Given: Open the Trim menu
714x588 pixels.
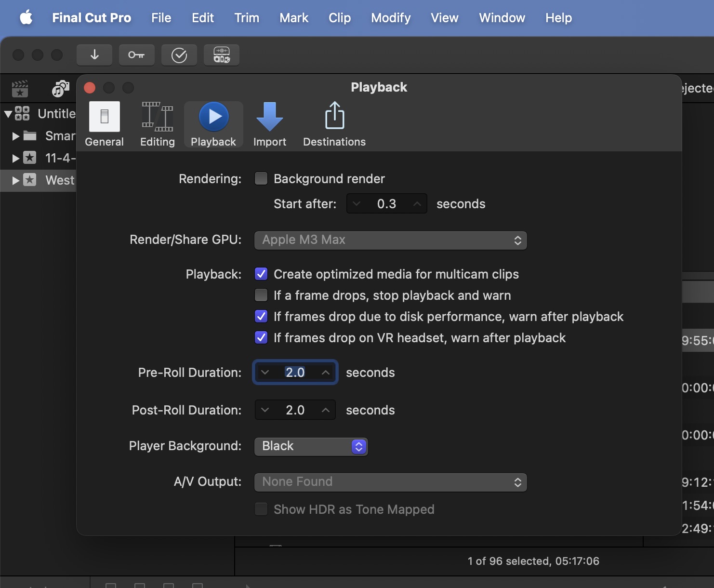Looking at the screenshot, I should pos(247,18).
